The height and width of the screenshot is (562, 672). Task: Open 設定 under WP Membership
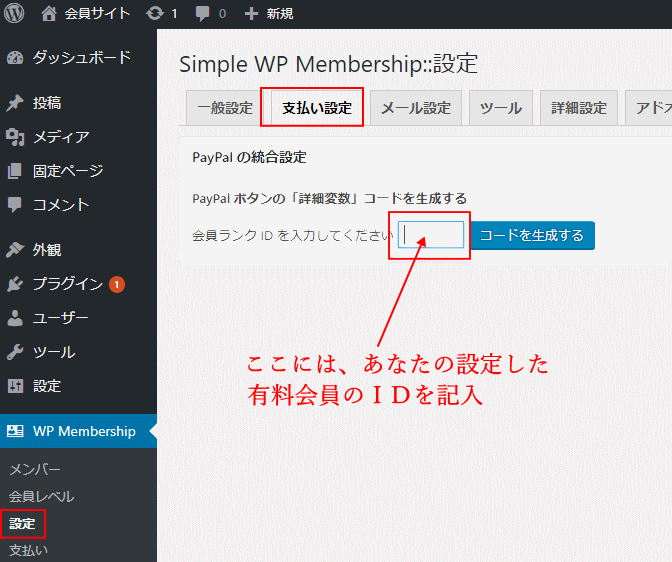point(22,523)
